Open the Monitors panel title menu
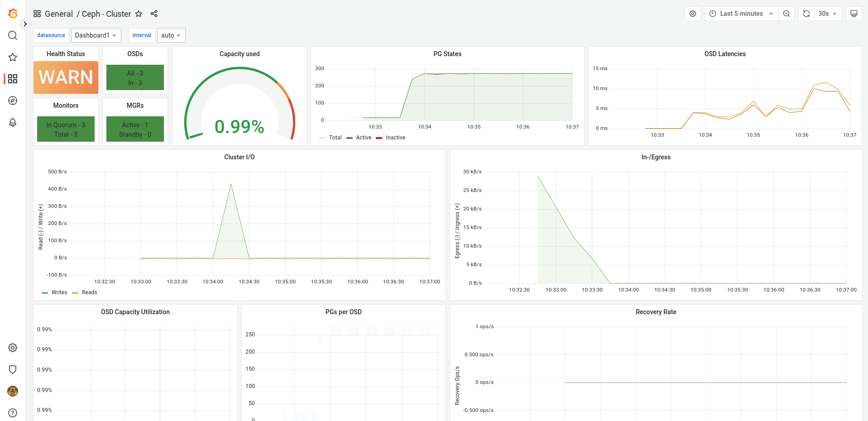Screen dimensions: 868x421 pyautogui.click(x=66, y=105)
